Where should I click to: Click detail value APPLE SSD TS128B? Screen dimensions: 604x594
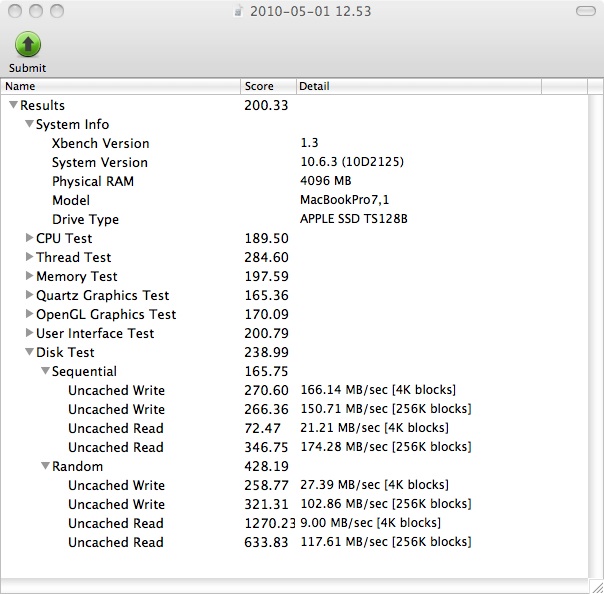point(354,219)
